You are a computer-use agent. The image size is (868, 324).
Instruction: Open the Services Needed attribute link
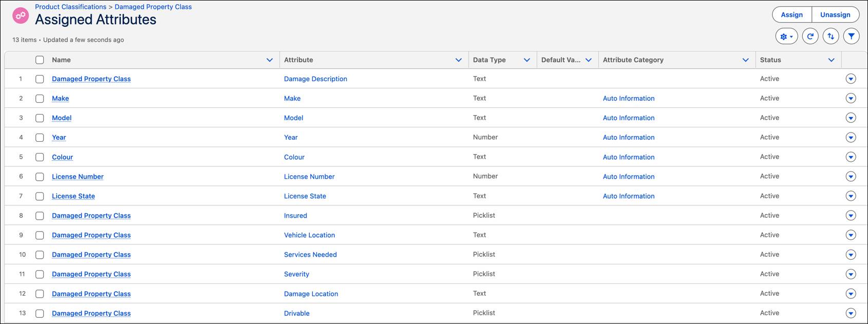310,255
